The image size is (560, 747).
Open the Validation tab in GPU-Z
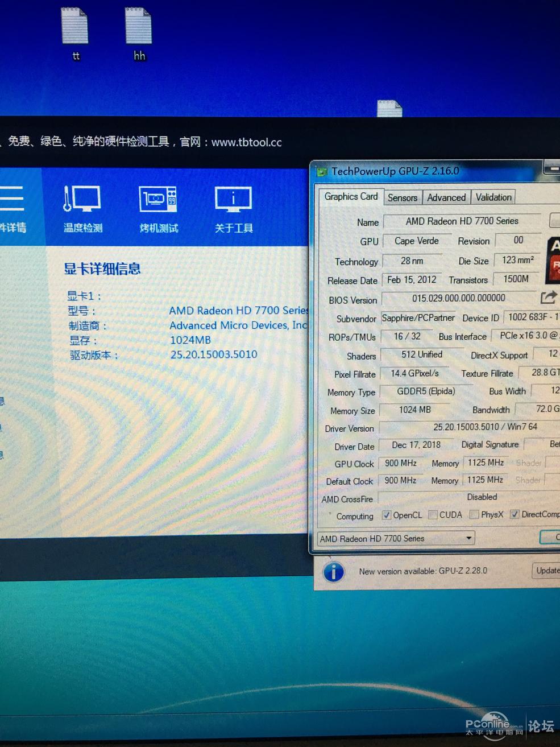tap(493, 197)
